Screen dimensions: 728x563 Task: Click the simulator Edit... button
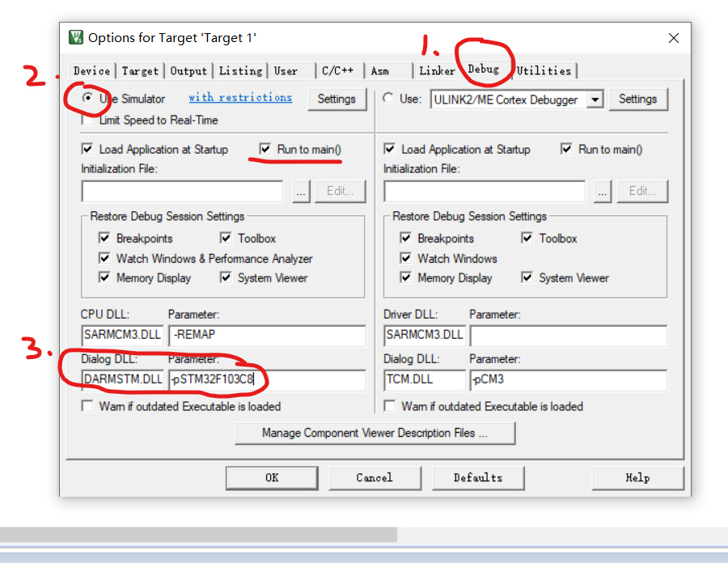341,191
